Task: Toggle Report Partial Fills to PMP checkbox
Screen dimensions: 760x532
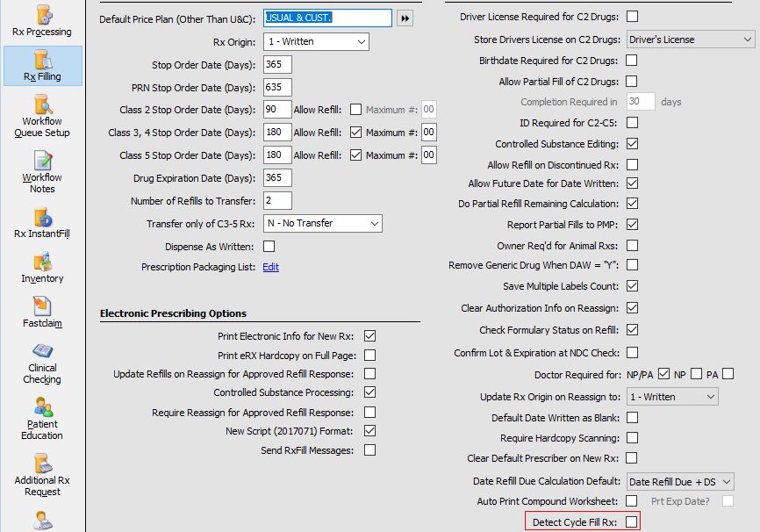Action: click(632, 224)
